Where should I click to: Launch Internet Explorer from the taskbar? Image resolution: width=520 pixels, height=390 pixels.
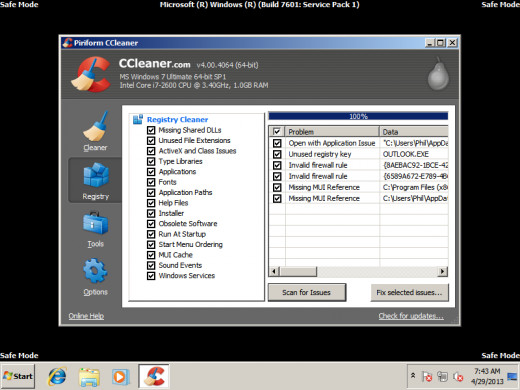click(x=57, y=377)
